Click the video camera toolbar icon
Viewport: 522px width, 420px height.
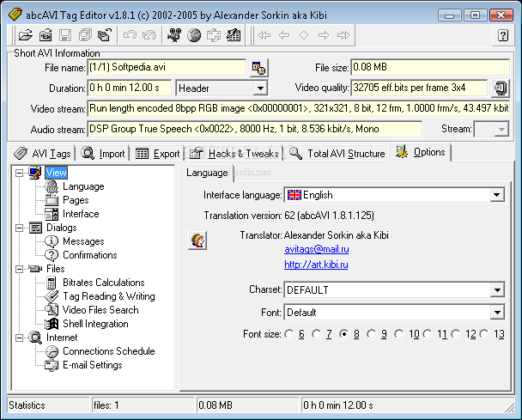point(174,35)
